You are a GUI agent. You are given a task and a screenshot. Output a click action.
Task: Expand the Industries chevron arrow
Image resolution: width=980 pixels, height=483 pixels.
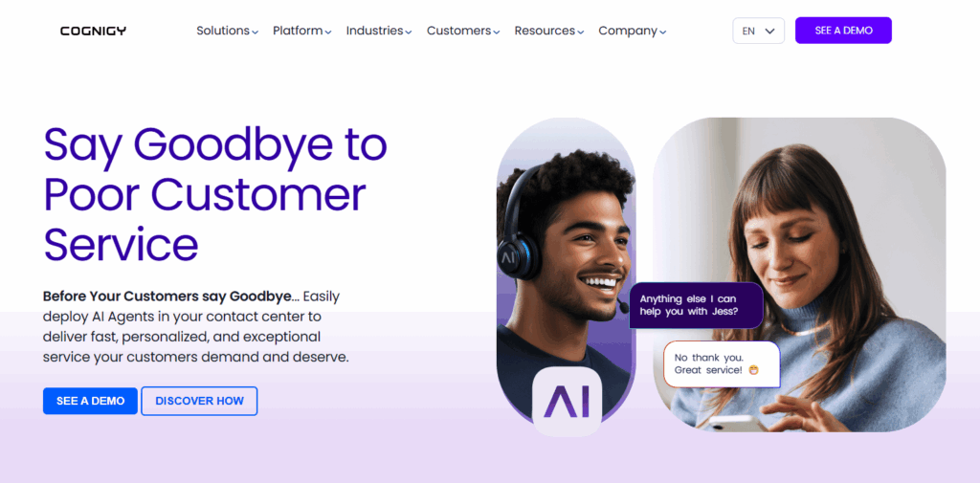(408, 33)
